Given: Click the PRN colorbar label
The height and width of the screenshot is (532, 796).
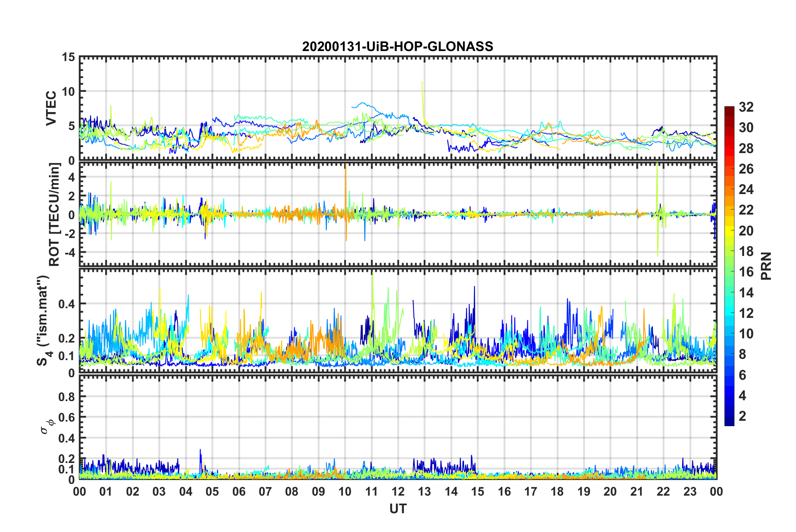Looking at the screenshot, I should tap(766, 266).
